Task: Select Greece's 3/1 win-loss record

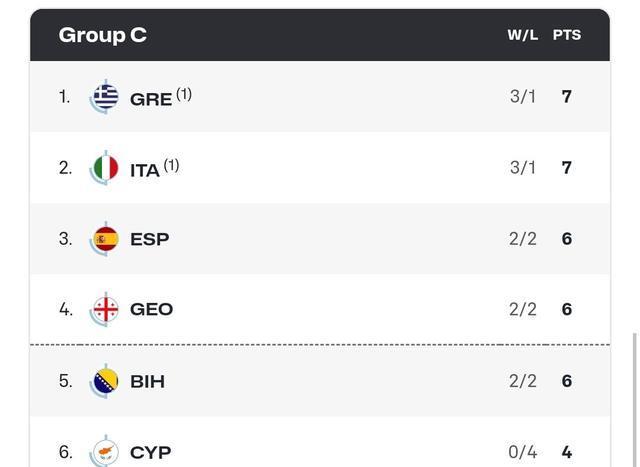Action: pos(522,97)
